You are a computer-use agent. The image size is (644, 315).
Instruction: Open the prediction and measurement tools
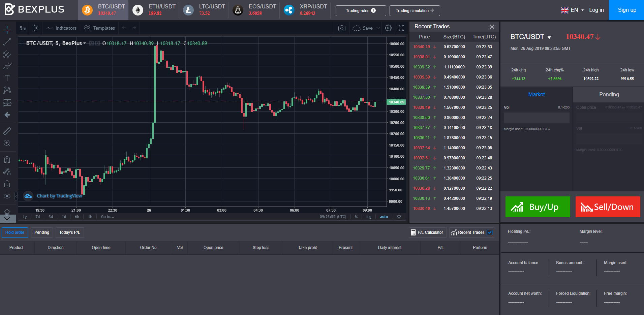pos(7,102)
